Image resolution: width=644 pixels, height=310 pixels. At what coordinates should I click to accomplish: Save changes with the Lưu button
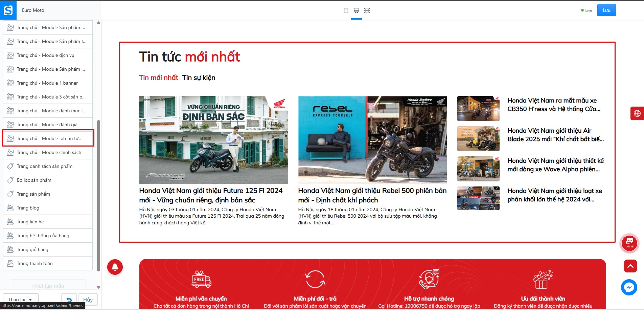(x=606, y=10)
